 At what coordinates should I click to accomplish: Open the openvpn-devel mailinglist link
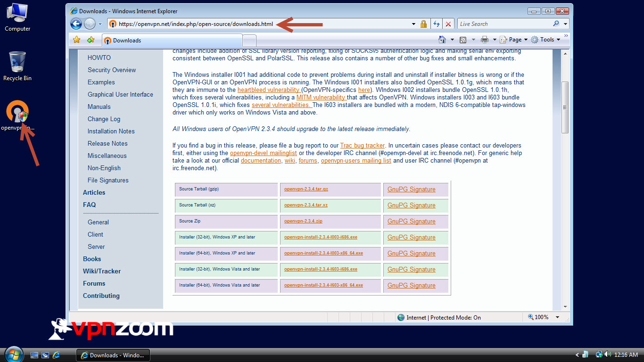click(x=264, y=153)
